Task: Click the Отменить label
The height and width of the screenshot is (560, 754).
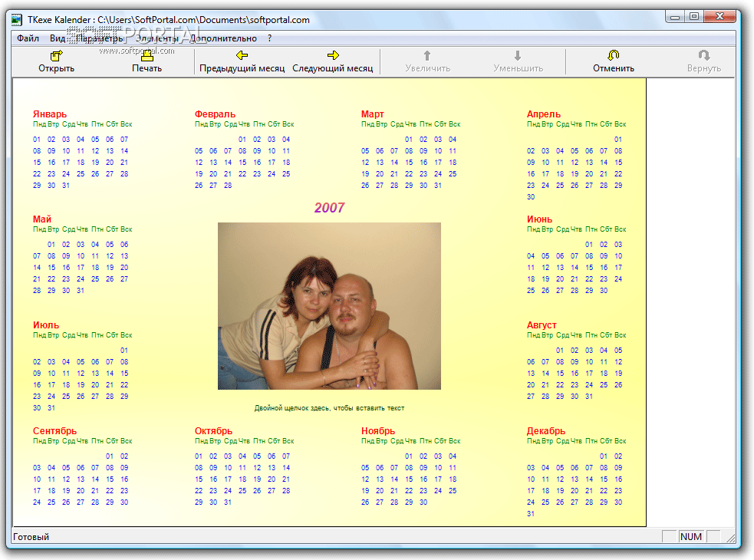Action: point(613,68)
